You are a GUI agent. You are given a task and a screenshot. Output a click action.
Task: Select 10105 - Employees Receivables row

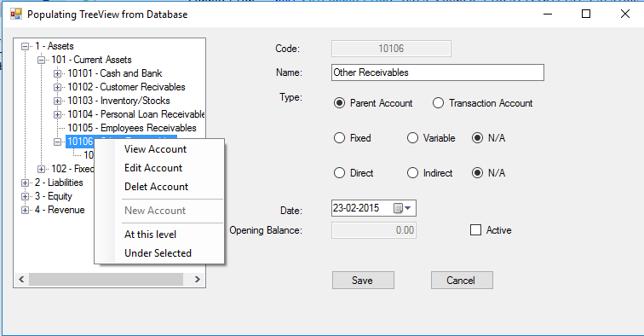[132, 128]
